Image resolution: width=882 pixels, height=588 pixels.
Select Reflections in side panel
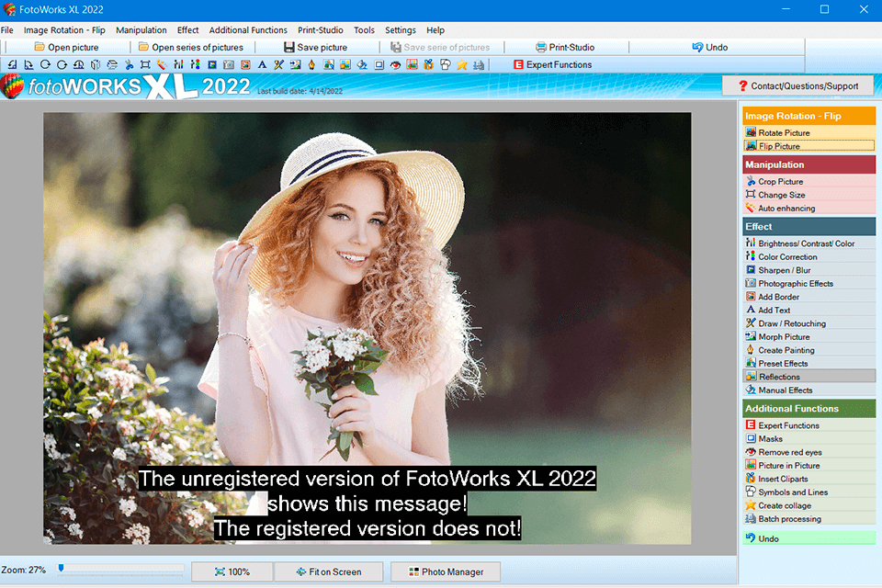(808, 377)
